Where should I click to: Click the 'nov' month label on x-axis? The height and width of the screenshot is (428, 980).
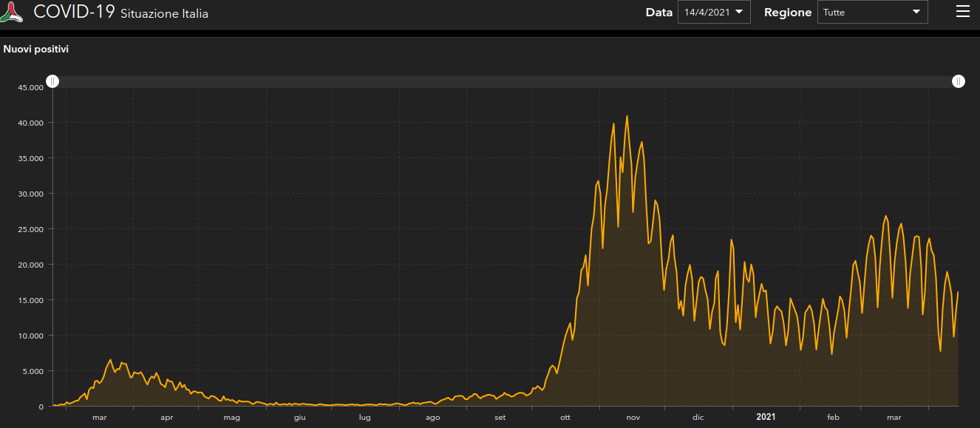coord(633,418)
